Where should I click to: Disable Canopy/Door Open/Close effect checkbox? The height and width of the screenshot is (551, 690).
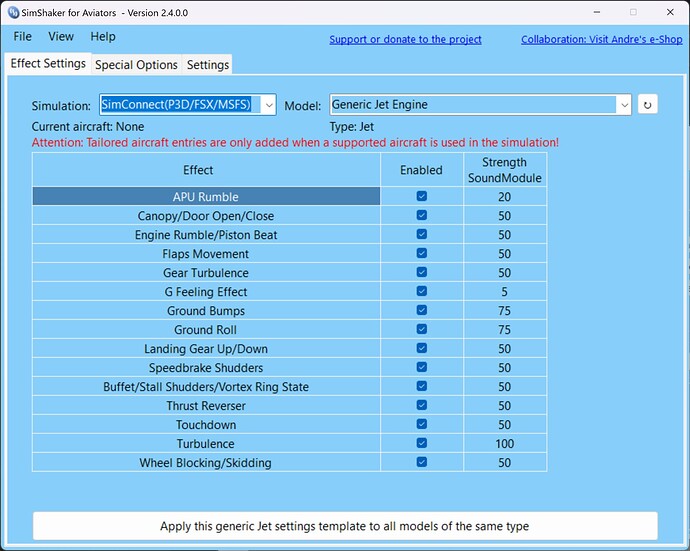click(x=422, y=215)
